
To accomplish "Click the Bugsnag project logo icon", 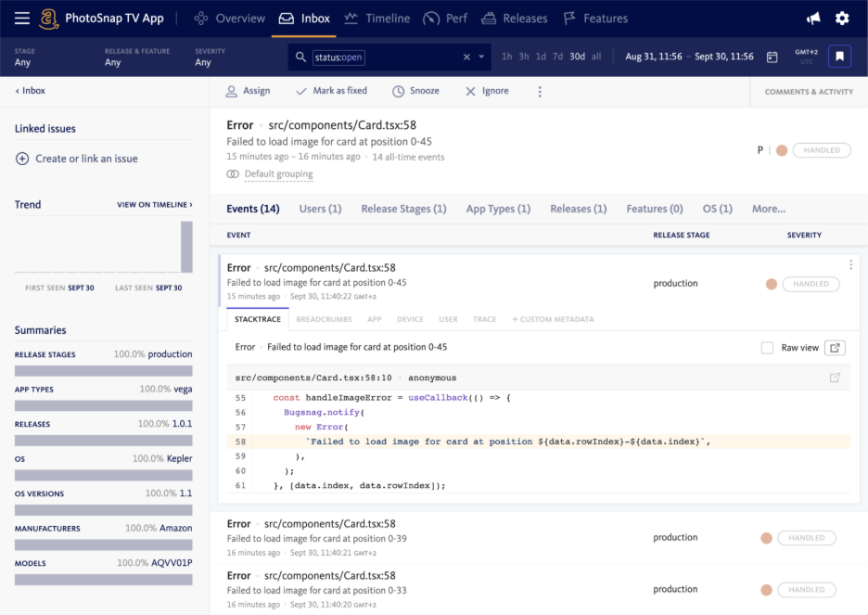I will [49, 19].
